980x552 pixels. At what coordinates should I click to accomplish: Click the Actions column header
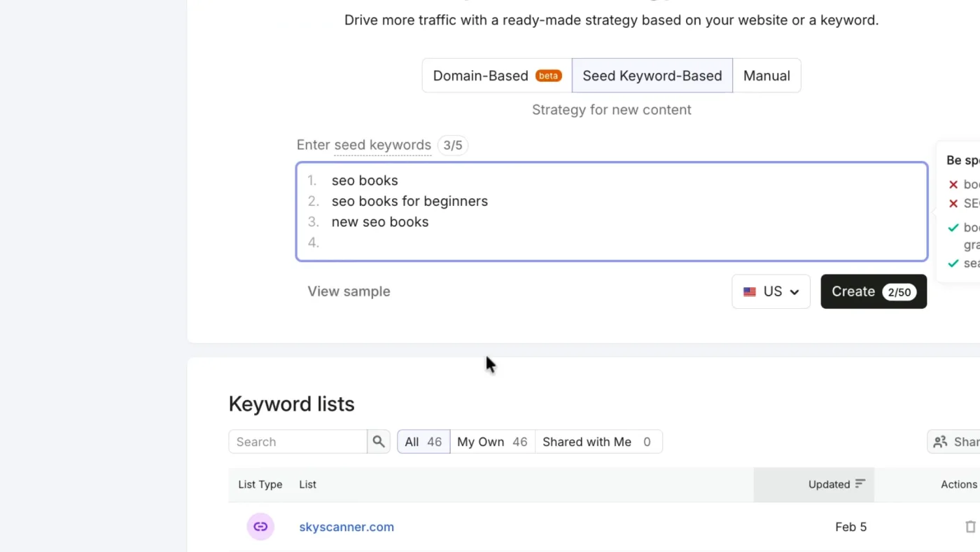pyautogui.click(x=959, y=484)
